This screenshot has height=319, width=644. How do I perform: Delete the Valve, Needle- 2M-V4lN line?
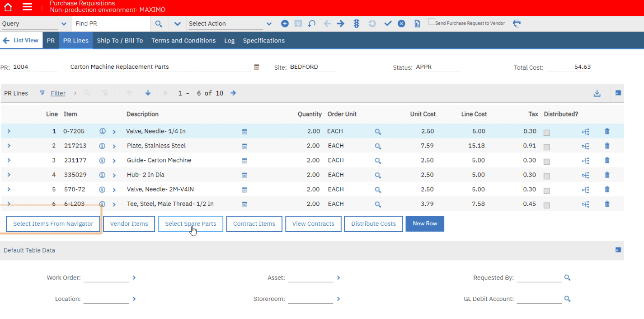click(x=607, y=189)
